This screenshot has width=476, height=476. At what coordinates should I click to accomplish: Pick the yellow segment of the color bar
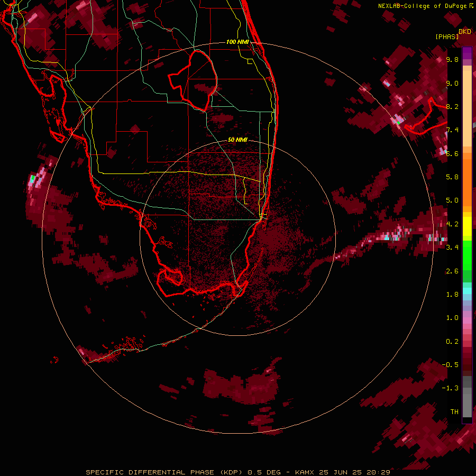pos(467,226)
